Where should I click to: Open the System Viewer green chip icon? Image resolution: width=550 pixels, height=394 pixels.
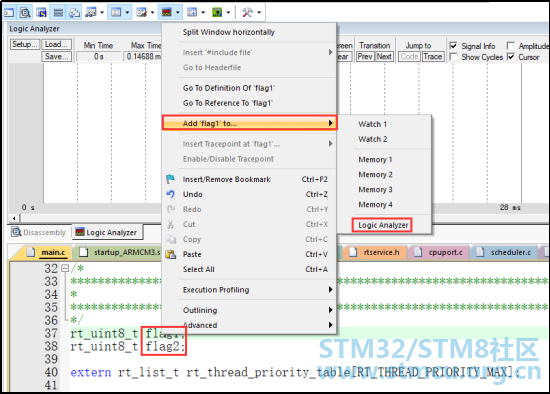[217, 13]
